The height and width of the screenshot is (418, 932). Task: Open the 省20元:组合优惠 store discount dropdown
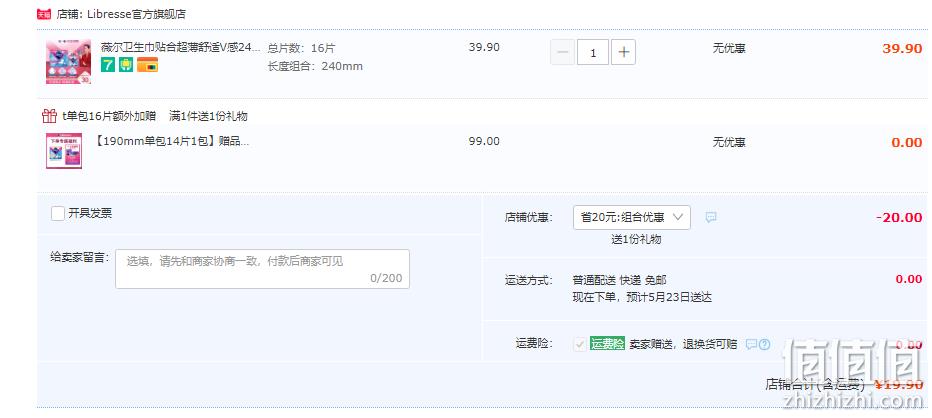pyautogui.click(x=632, y=217)
